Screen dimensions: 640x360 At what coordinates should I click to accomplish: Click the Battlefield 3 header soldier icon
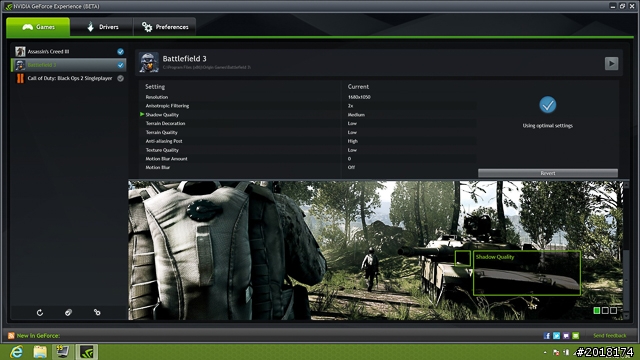(x=149, y=62)
